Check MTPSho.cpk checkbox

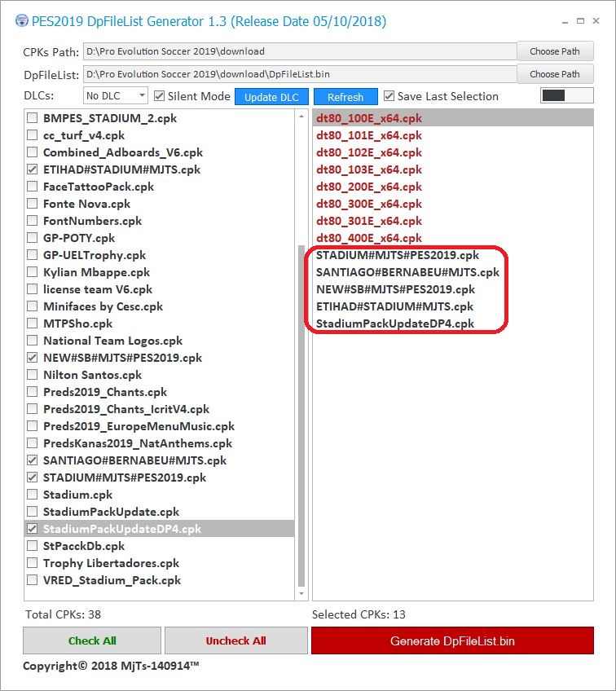(32, 323)
